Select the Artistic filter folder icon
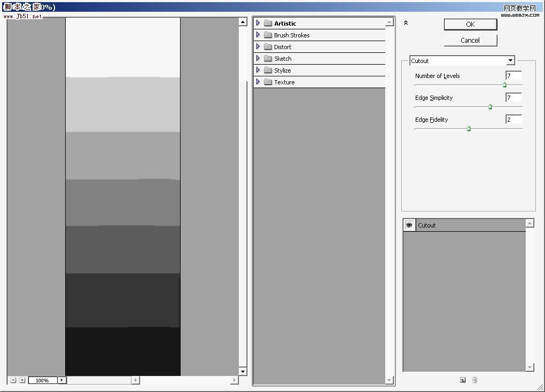 [268, 23]
